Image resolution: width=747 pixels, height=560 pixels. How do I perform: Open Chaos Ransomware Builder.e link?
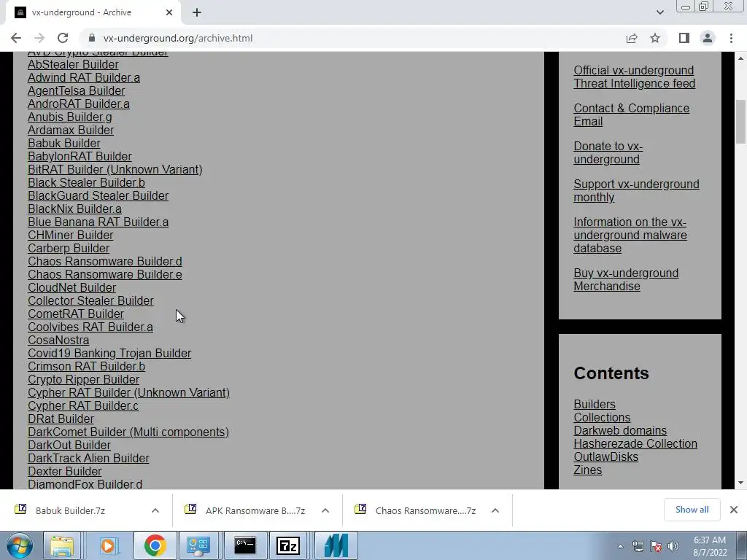[x=105, y=274]
